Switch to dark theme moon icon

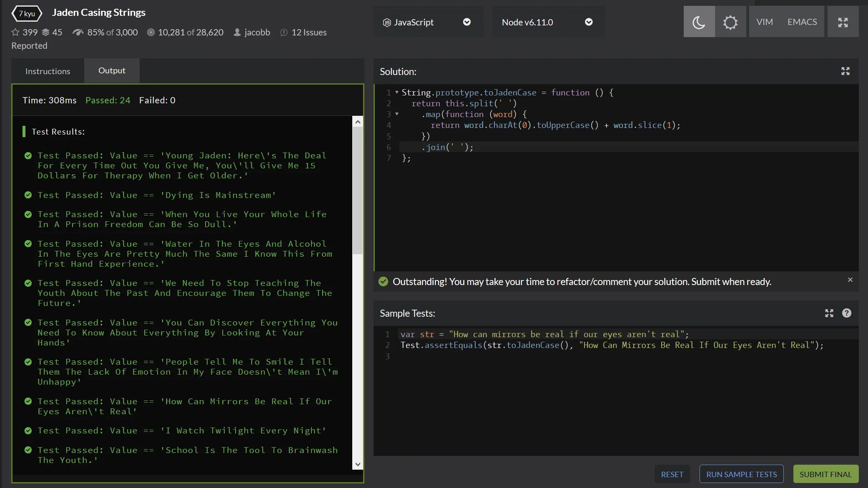coord(699,22)
